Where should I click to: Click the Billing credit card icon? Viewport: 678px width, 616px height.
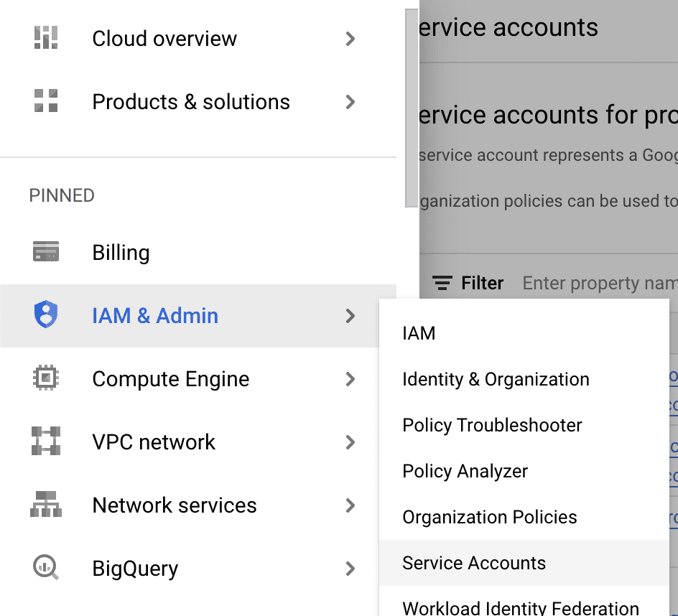[46, 253]
